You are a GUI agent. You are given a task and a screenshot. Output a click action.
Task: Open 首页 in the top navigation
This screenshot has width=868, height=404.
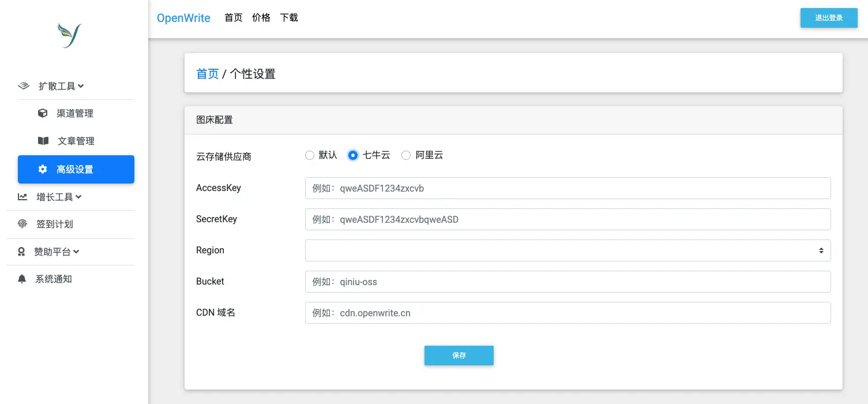(234, 18)
